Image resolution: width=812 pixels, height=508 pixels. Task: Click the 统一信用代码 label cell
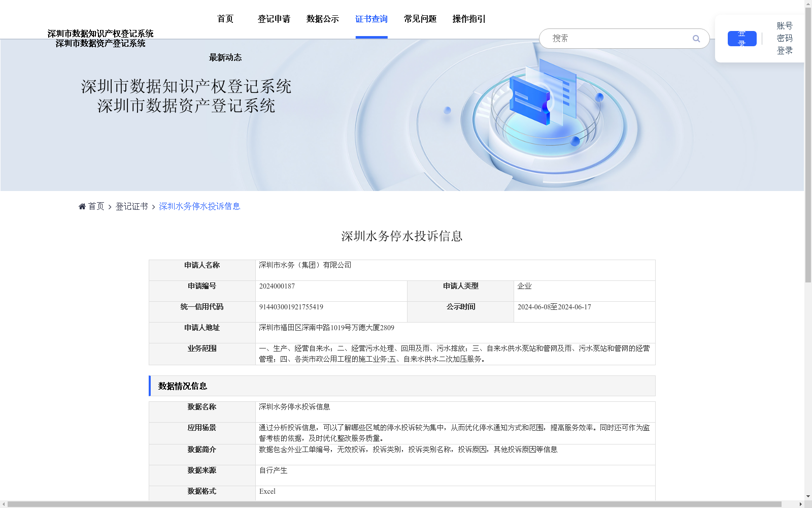(202, 312)
